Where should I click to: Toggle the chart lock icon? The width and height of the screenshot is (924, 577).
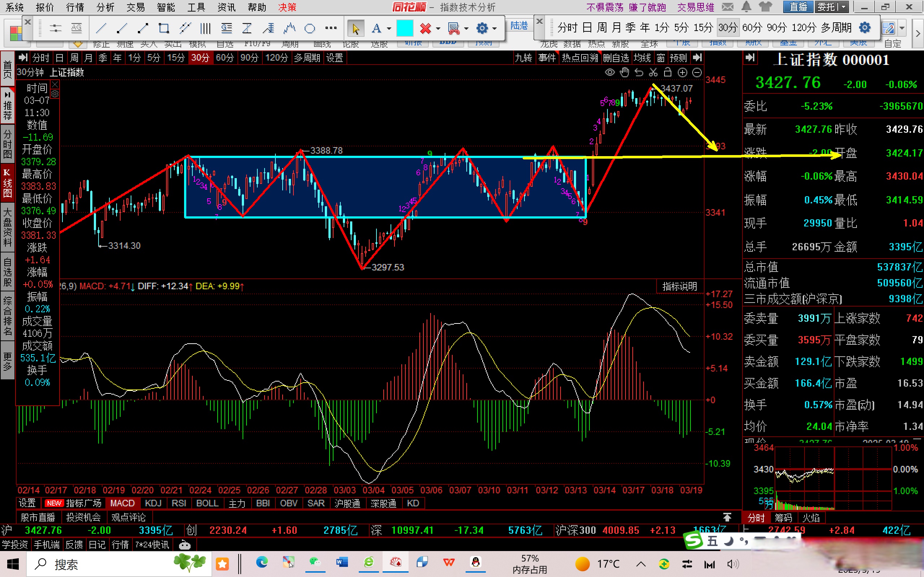pos(668,72)
